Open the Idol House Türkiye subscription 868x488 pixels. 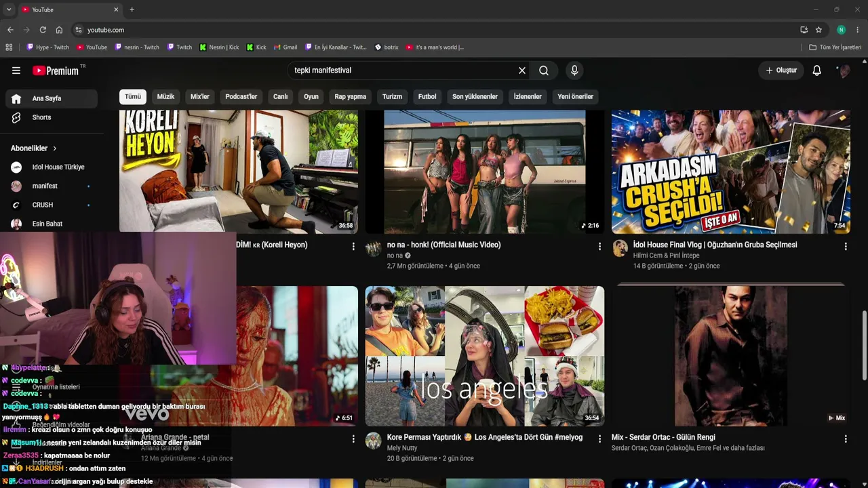(x=52, y=167)
